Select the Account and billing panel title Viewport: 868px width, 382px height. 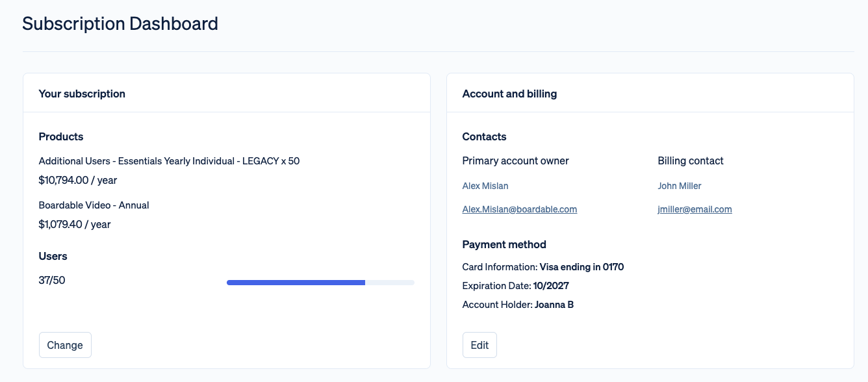coord(509,94)
